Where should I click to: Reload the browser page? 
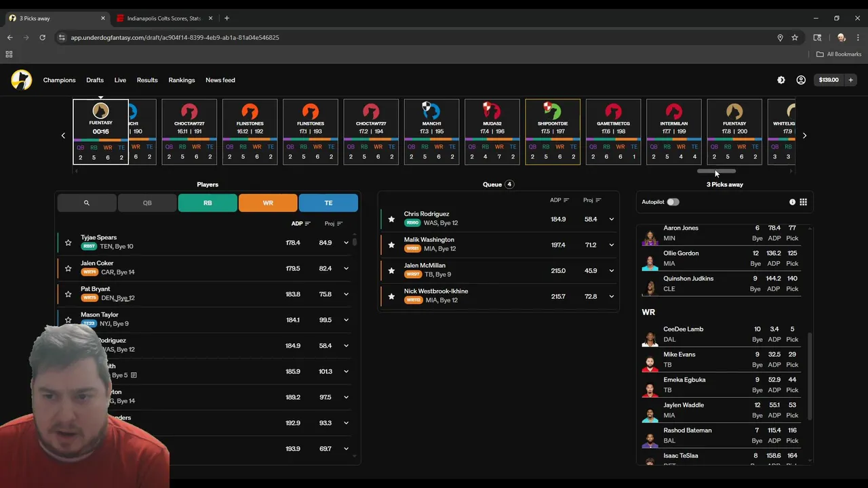(x=42, y=37)
